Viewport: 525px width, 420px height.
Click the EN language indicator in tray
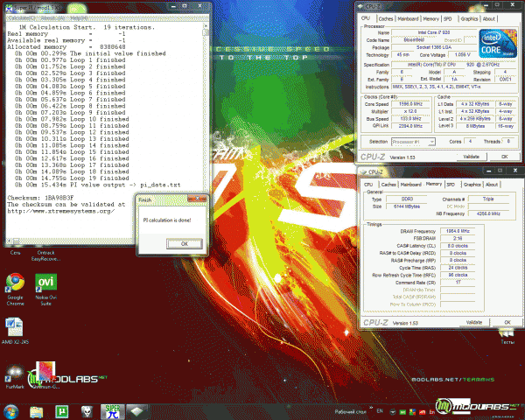[380, 410]
